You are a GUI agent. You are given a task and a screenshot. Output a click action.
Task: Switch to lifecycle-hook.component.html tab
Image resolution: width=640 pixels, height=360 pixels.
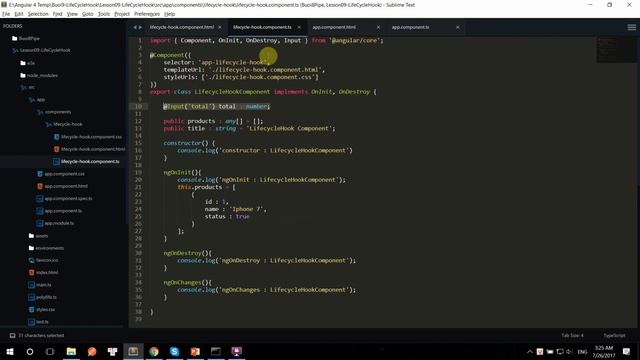[x=182, y=27]
